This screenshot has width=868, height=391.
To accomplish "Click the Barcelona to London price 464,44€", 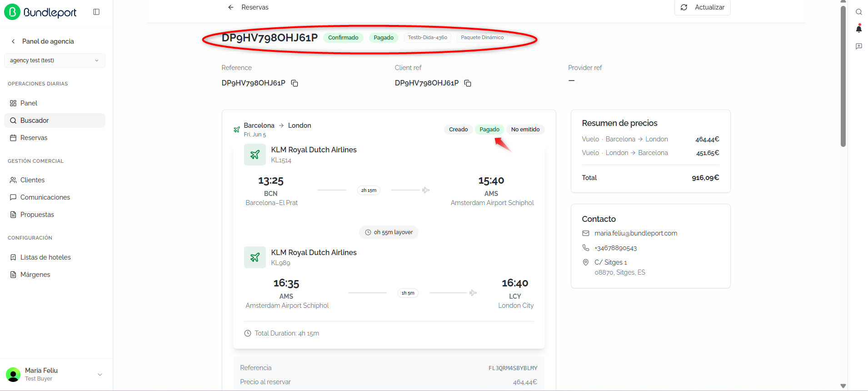I will 707,140.
